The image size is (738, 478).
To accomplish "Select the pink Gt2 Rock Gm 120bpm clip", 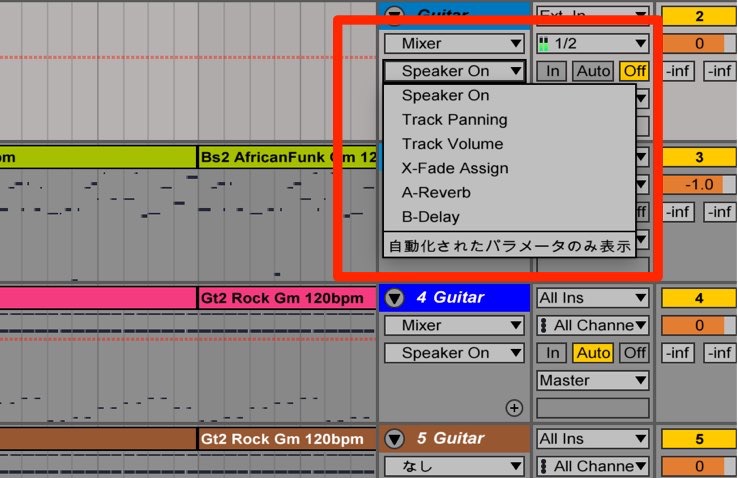I will point(287,298).
